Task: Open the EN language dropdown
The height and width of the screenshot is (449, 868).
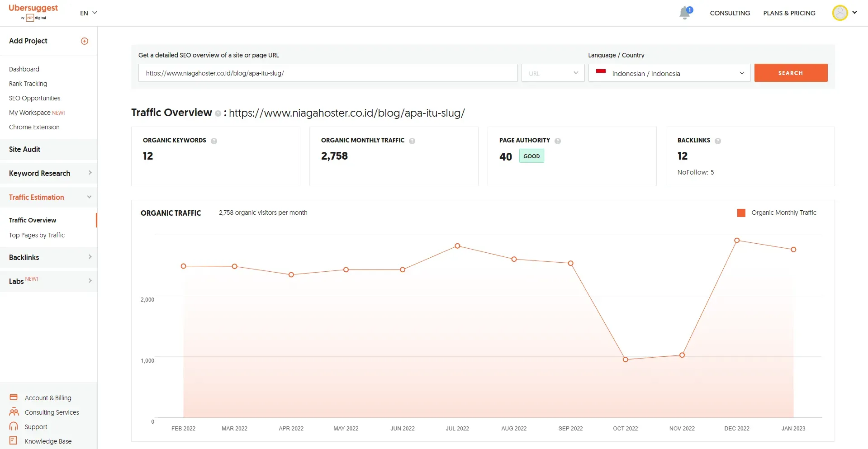Action: pyautogui.click(x=89, y=13)
